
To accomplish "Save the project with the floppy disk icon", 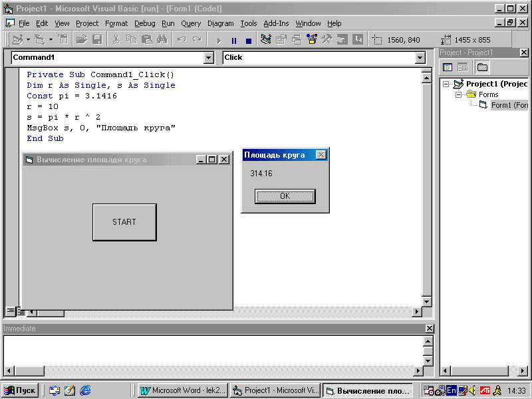I will coord(97,40).
